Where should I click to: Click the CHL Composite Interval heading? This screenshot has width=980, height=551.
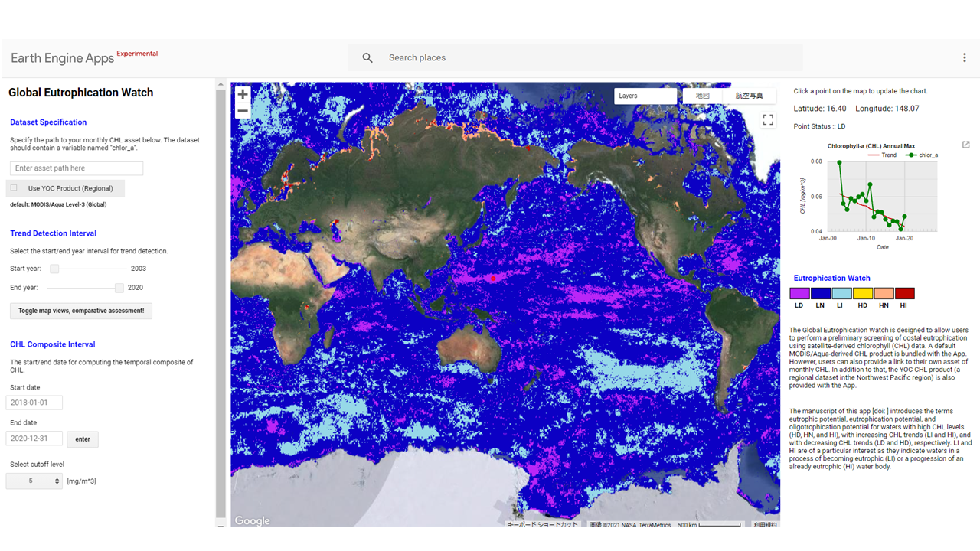point(52,344)
